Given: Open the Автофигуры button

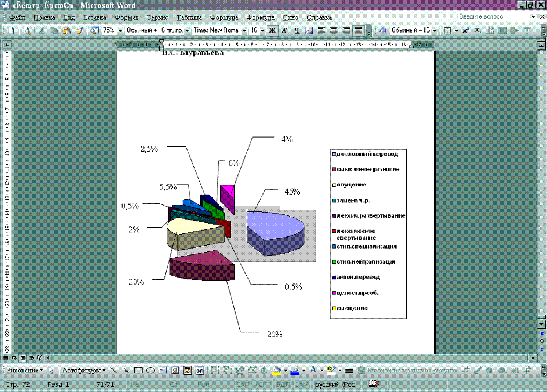Looking at the screenshot, I should [x=84, y=370].
